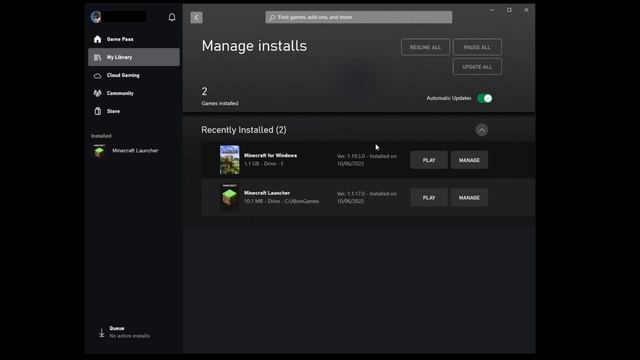Image resolution: width=640 pixels, height=360 pixels.
Task: Open the Store section
Action: click(134, 111)
